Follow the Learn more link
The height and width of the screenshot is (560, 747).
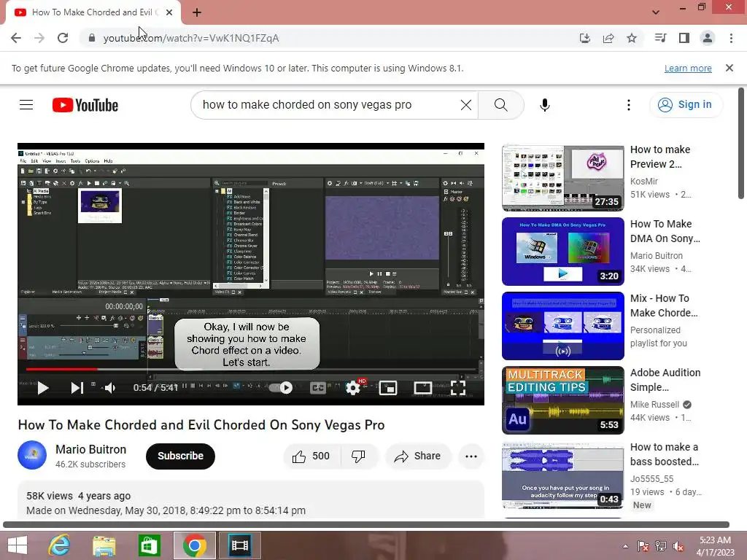[688, 68]
